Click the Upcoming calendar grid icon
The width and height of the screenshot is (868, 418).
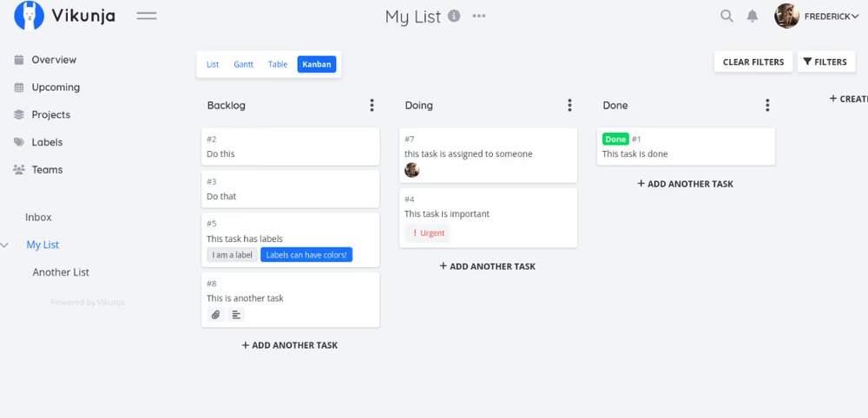click(19, 88)
